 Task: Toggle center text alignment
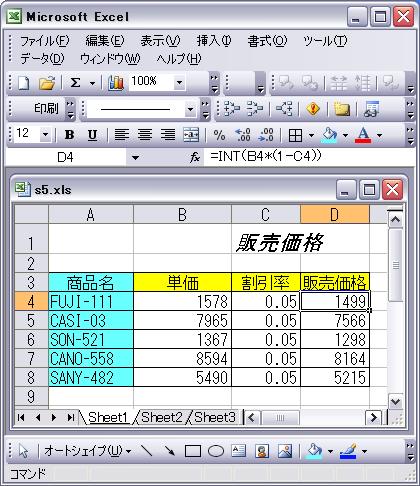pos(145,135)
